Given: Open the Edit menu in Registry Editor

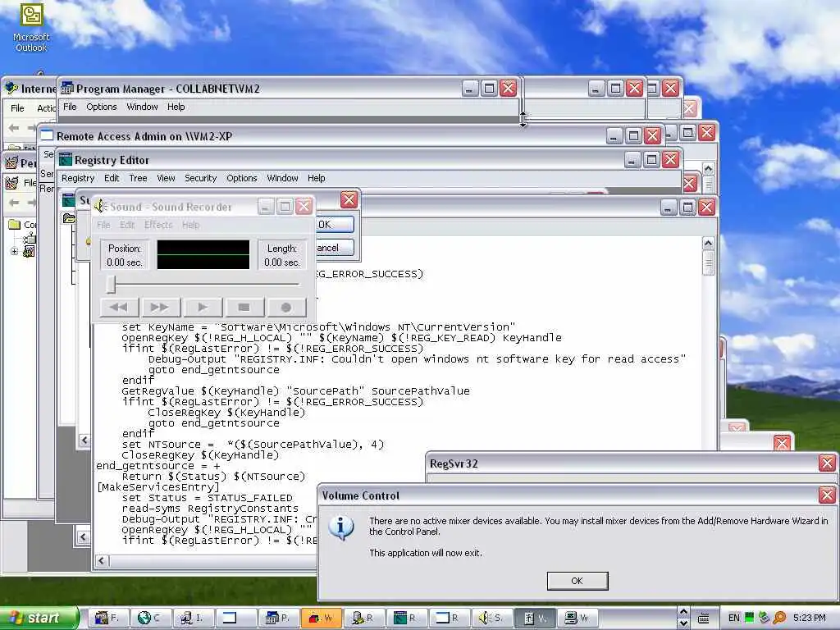Looking at the screenshot, I should [112, 178].
